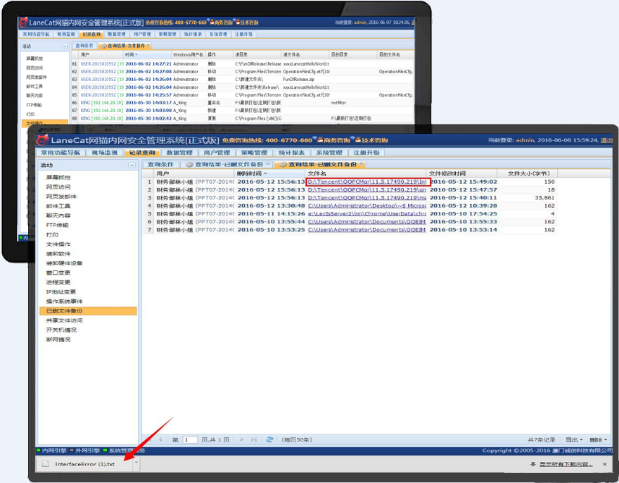Open 策略管理 tab in front window
The image size is (619, 483).
pyautogui.click(x=254, y=152)
